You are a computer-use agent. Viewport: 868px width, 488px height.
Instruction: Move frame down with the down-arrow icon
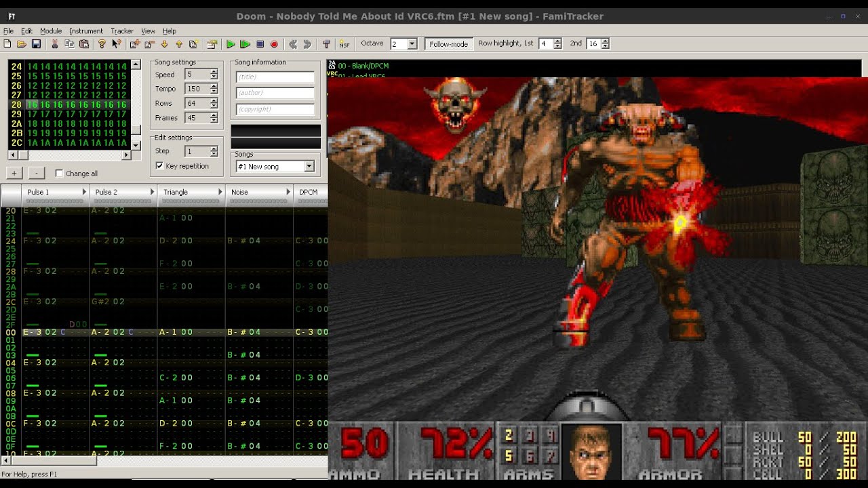click(164, 44)
